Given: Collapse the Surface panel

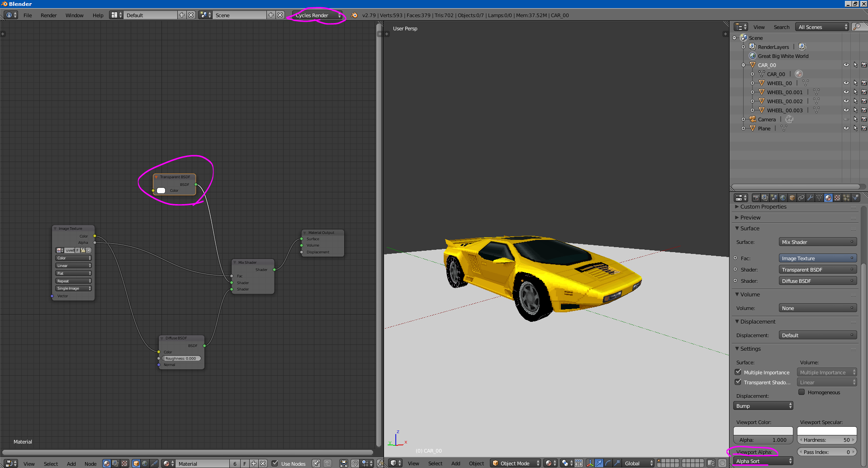Looking at the screenshot, I should 750,229.
